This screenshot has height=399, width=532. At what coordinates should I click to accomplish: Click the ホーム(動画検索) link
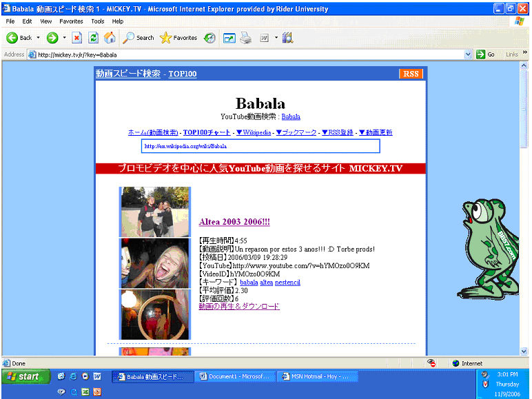pyautogui.click(x=153, y=132)
